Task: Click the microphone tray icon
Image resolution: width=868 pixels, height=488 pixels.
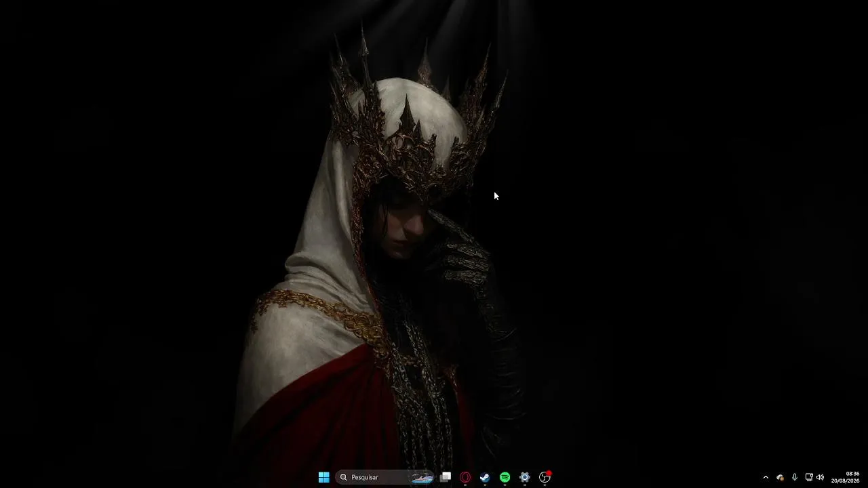Action: [x=795, y=477]
